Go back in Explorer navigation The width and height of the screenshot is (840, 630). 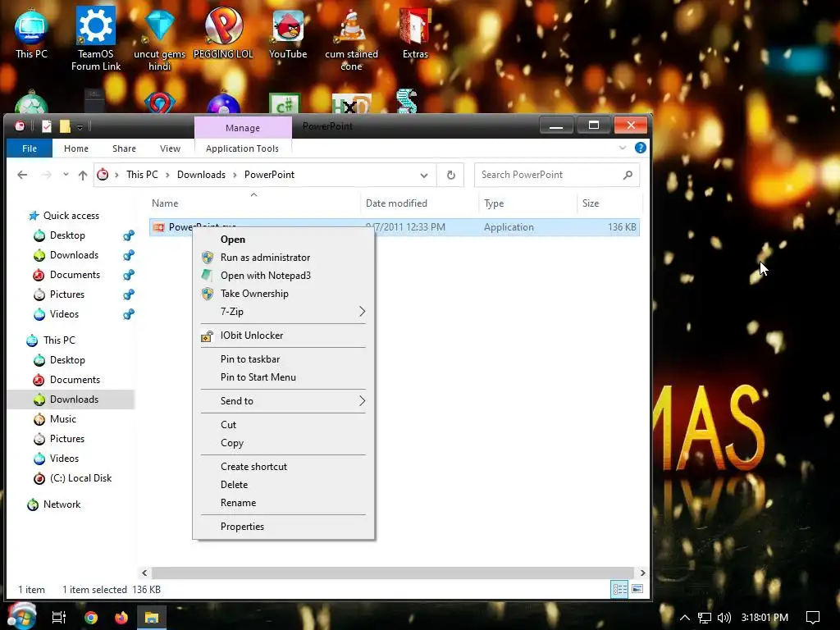click(x=22, y=175)
